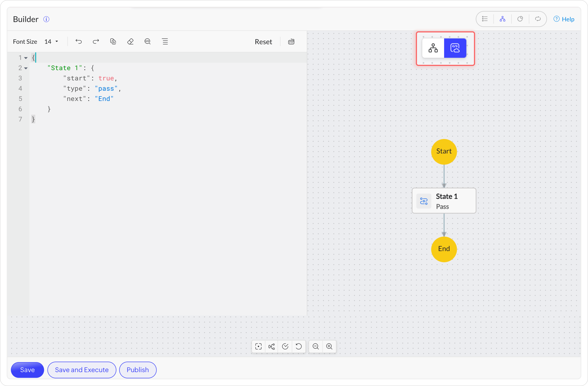588x386 pixels.
Task: Collapse the State 1 block on line 2
Action: click(26, 68)
